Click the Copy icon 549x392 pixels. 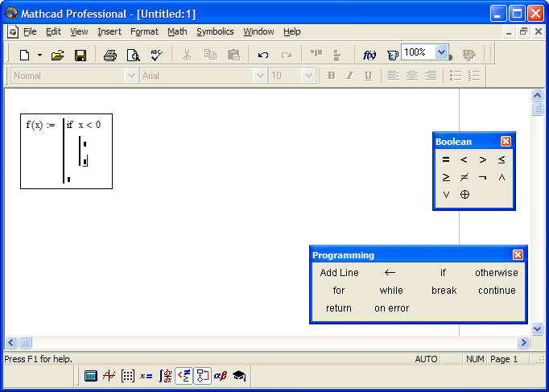tap(210, 55)
